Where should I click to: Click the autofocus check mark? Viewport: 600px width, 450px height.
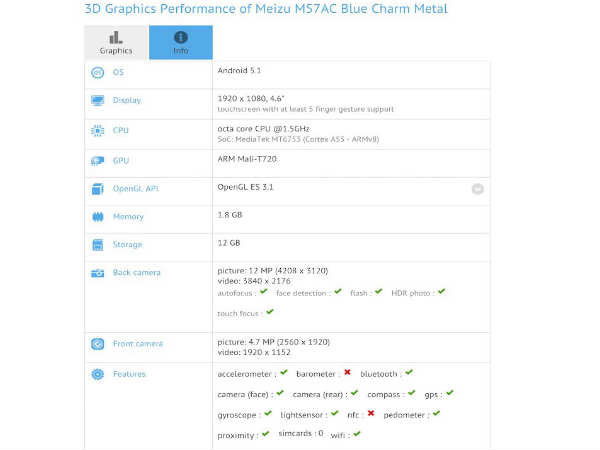pos(264,292)
